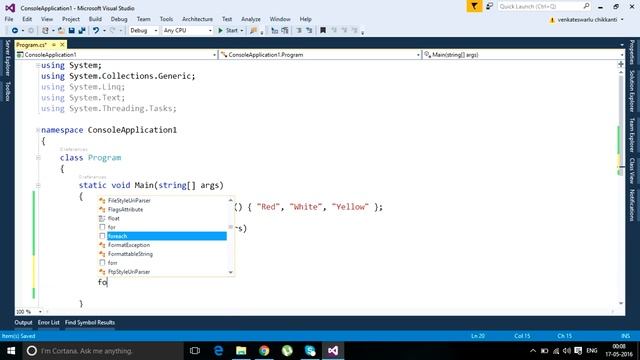Click the notifications flag icon in title bar
Screen dimensions: 640x360
(x=474, y=6)
